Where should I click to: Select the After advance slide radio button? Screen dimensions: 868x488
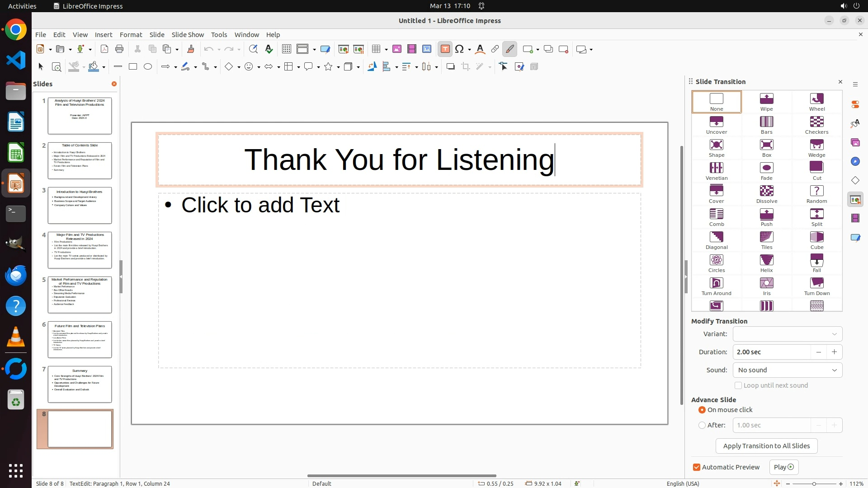702,425
